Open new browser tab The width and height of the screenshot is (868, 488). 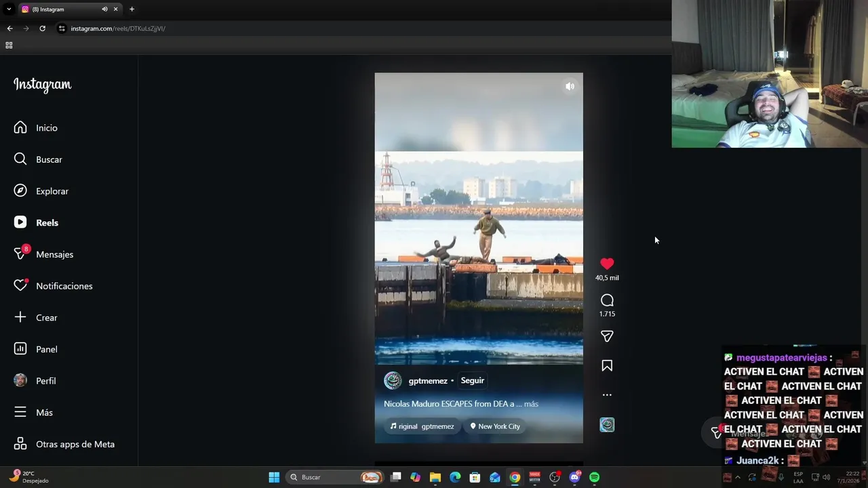tap(132, 9)
